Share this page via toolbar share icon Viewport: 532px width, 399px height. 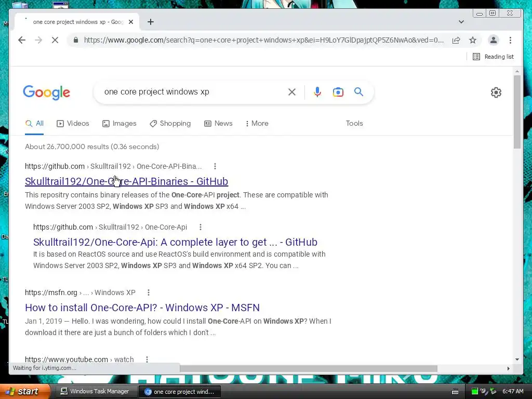coord(456,41)
